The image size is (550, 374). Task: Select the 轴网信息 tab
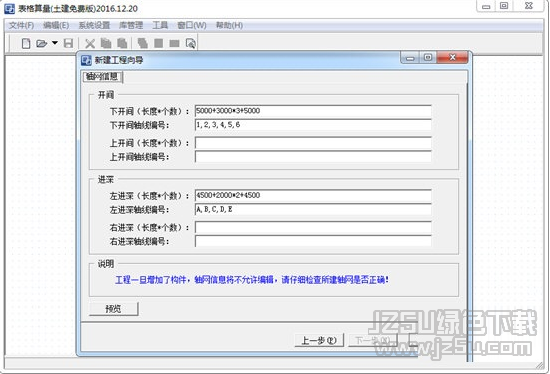click(x=102, y=77)
